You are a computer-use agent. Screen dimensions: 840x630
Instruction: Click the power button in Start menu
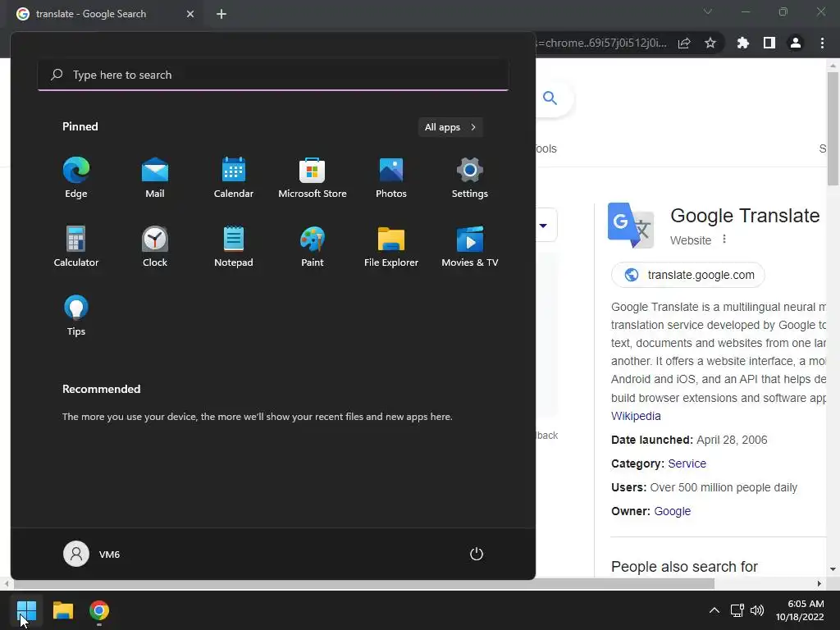tap(477, 554)
